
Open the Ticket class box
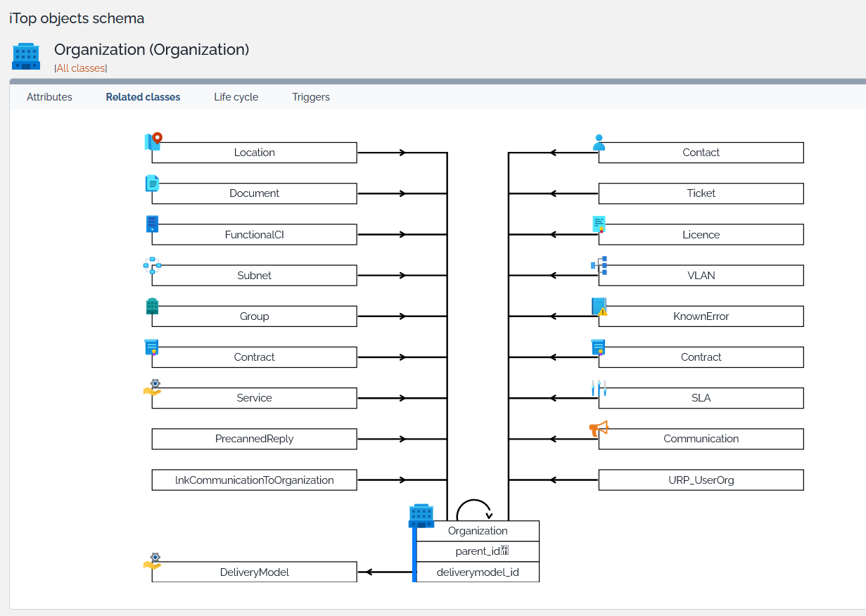point(701,193)
